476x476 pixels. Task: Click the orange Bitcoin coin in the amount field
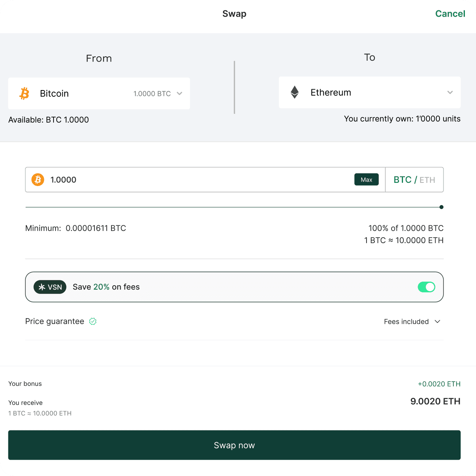click(37, 179)
